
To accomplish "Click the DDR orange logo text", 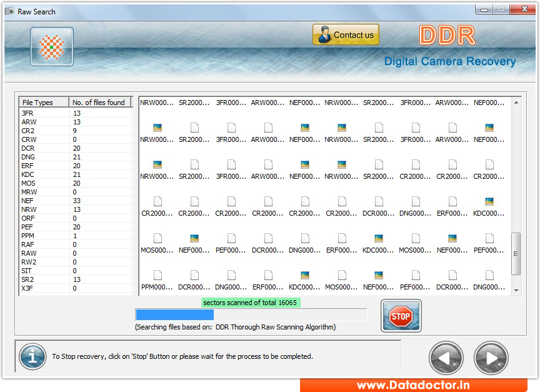I will coord(446,36).
